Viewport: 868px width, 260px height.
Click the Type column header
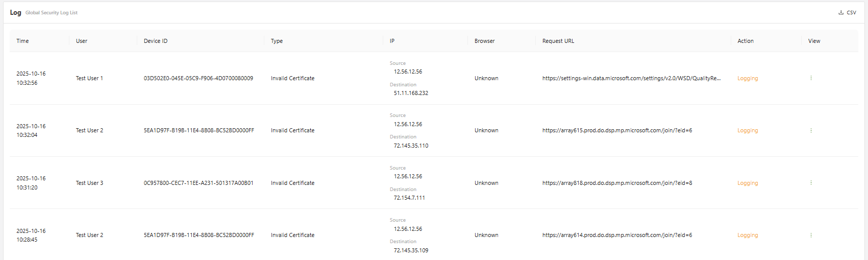coord(277,41)
